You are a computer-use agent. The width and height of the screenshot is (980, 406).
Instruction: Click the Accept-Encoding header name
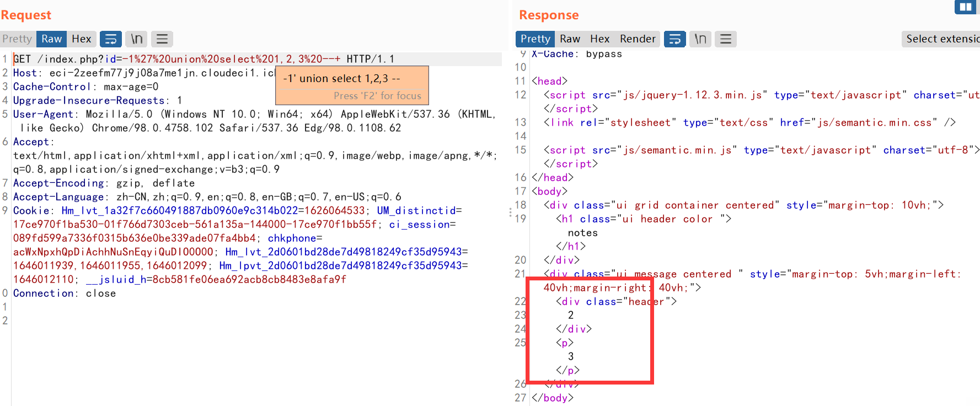pos(61,183)
